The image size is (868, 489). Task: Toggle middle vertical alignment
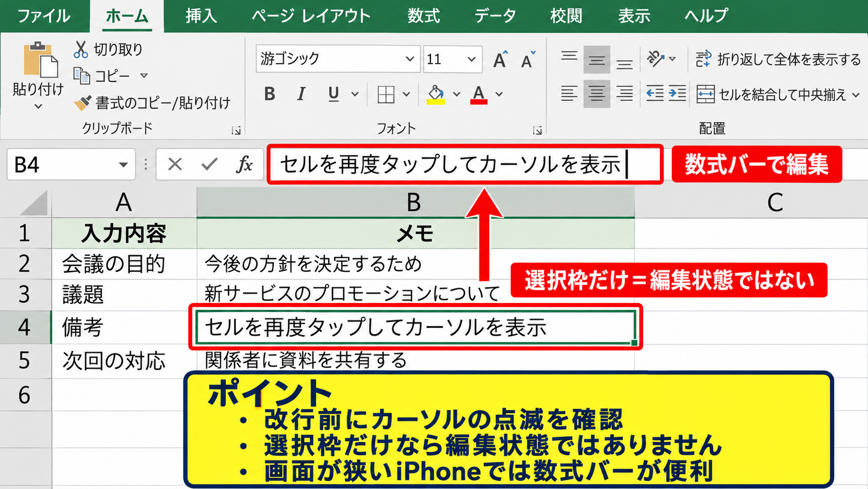point(596,60)
